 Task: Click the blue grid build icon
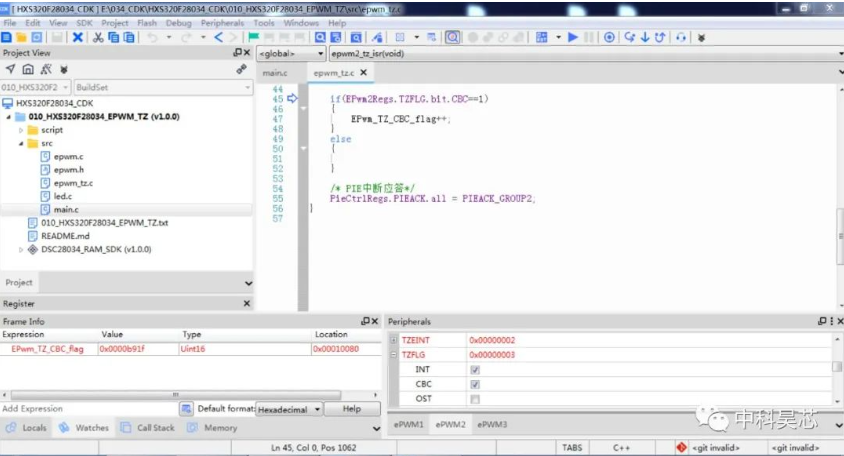(x=542, y=37)
